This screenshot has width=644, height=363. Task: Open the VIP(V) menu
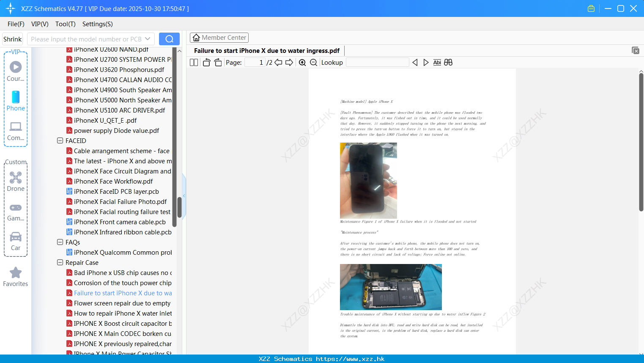coord(40,24)
